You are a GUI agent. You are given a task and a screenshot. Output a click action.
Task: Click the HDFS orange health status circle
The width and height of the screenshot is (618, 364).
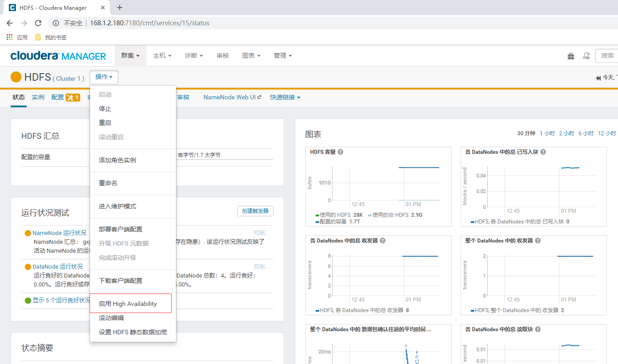click(16, 77)
